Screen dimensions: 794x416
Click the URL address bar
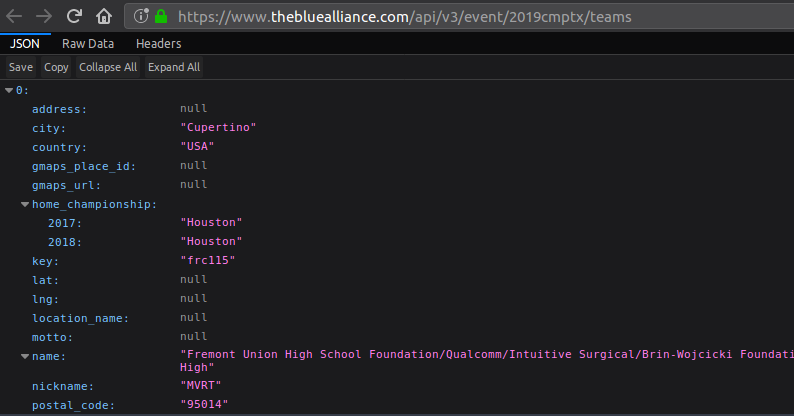pos(450,17)
